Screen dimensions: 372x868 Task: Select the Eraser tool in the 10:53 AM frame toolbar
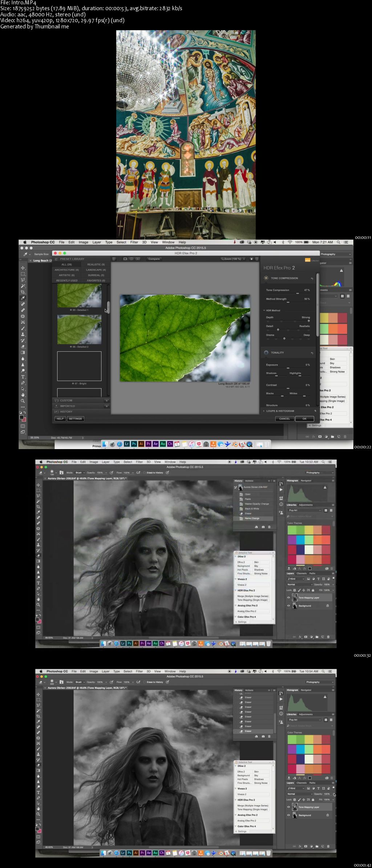click(x=39, y=556)
